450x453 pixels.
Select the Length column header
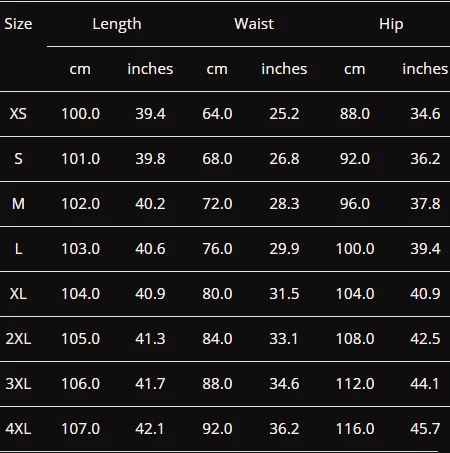(117, 24)
